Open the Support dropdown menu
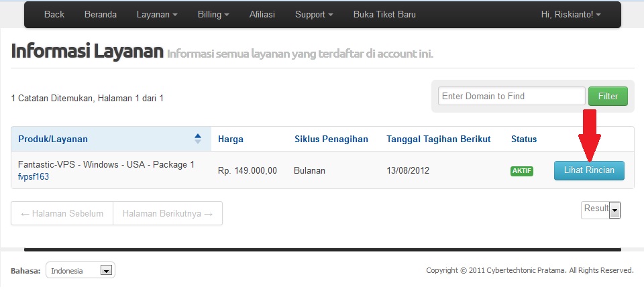 (314, 14)
